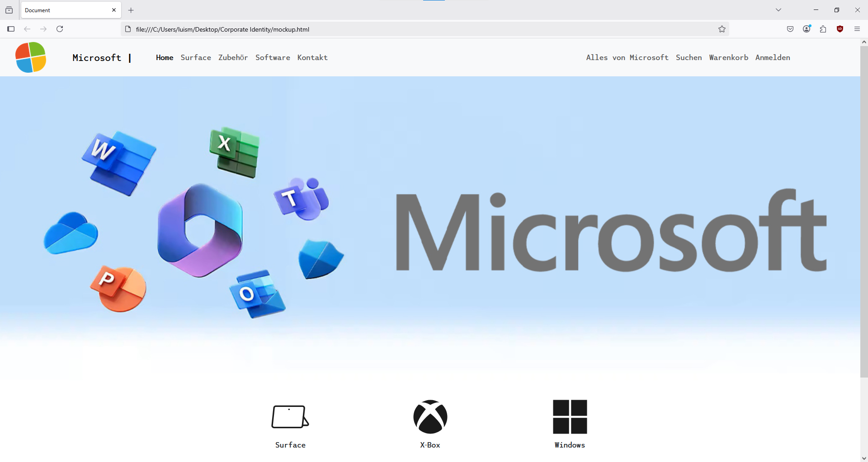Open a new browser tab
868x462 pixels.
click(x=131, y=10)
